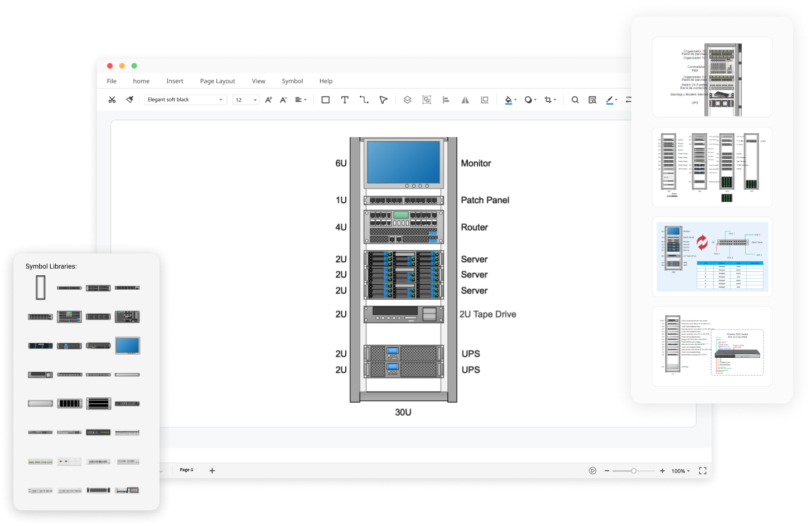This screenshot has width=812, height=526.
Task: Enter fullscreen presentation mode
Action: [702, 470]
